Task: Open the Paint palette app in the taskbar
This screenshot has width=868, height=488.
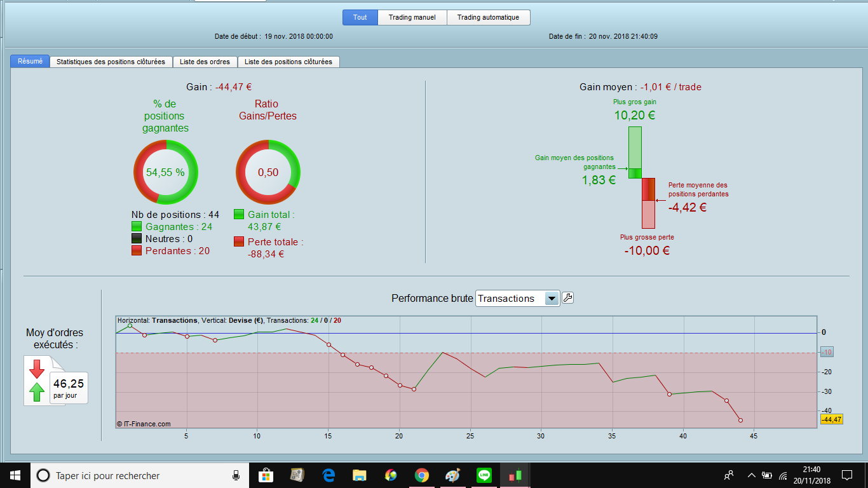Action: pos(452,475)
